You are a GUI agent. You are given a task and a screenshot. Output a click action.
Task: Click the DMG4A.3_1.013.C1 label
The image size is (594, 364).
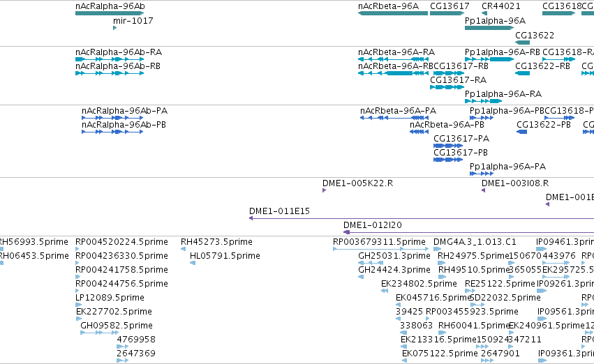click(475, 242)
